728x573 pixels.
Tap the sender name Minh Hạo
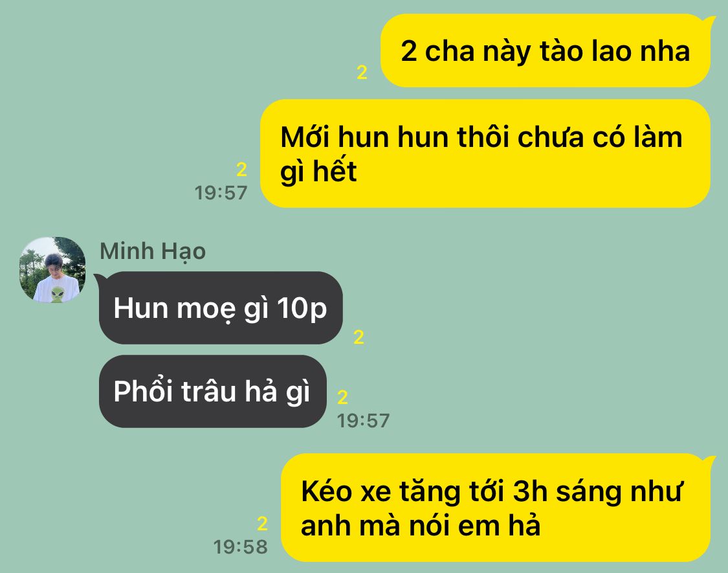click(x=153, y=251)
